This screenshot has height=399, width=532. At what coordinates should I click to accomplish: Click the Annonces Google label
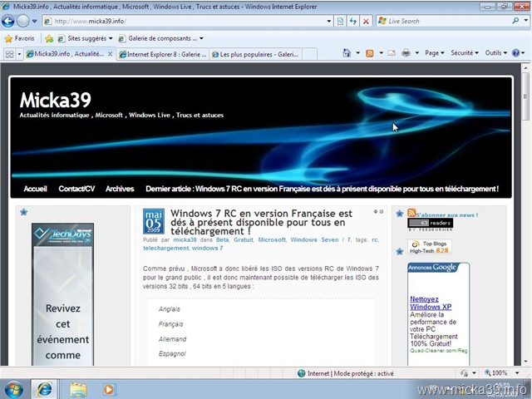432,268
